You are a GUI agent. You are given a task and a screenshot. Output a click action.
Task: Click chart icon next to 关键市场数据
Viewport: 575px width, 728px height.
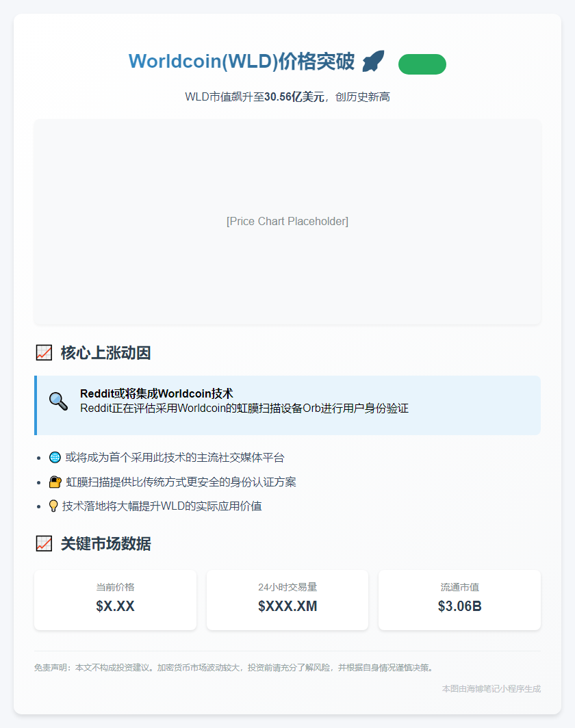pos(44,544)
